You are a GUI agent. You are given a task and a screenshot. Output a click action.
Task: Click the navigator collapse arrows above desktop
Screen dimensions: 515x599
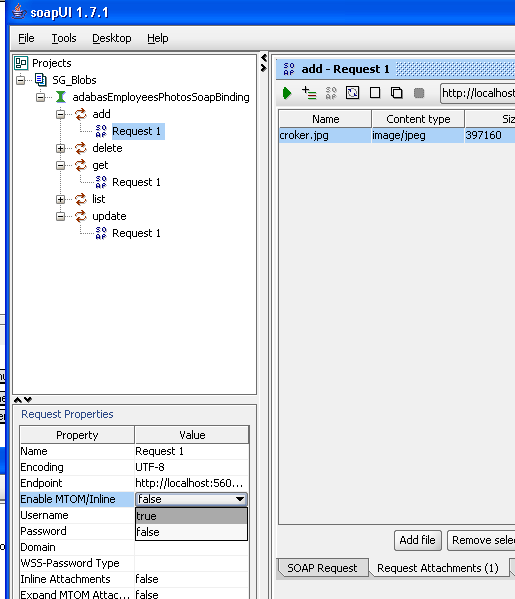tap(263, 63)
